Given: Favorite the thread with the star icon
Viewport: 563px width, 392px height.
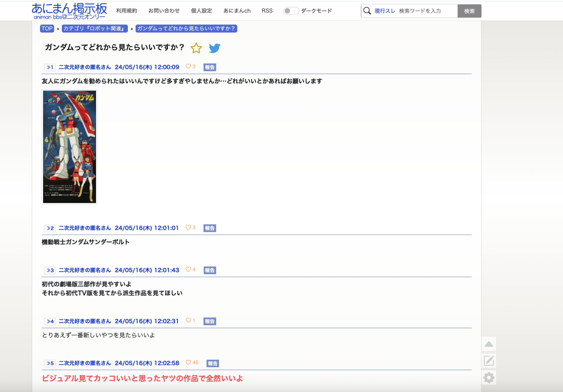Looking at the screenshot, I should [196, 48].
